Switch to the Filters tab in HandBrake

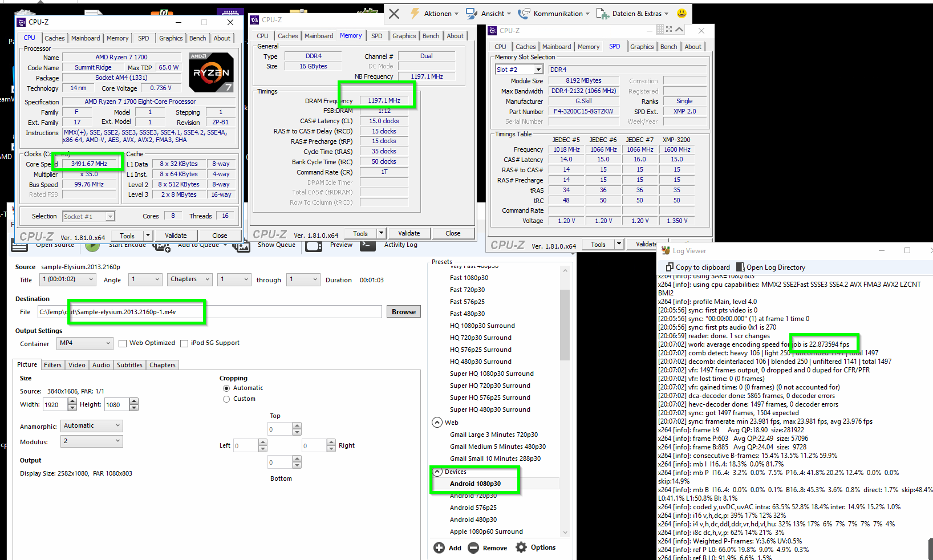coord(52,365)
